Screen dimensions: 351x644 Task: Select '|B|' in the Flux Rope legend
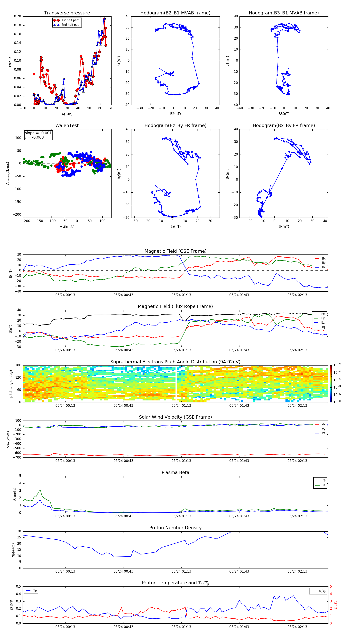pyautogui.click(x=320, y=327)
